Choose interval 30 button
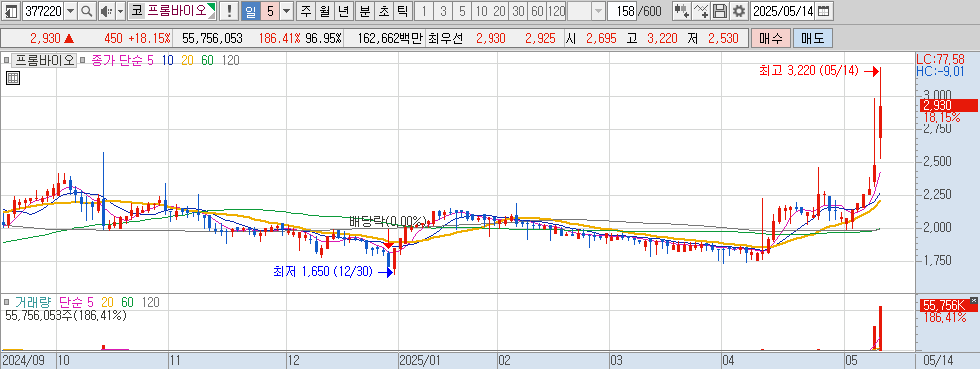 click(x=518, y=11)
